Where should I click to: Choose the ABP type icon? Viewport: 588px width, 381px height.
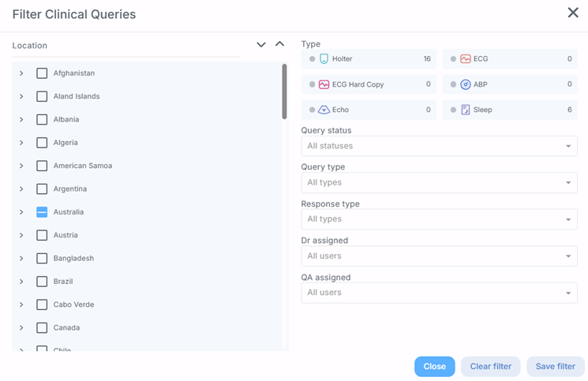click(x=466, y=84)
